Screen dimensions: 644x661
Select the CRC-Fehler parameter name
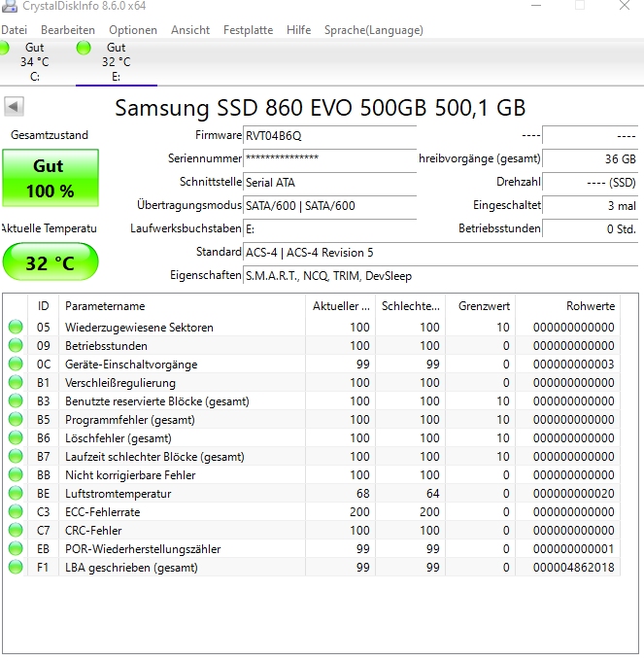coord(93,531)
